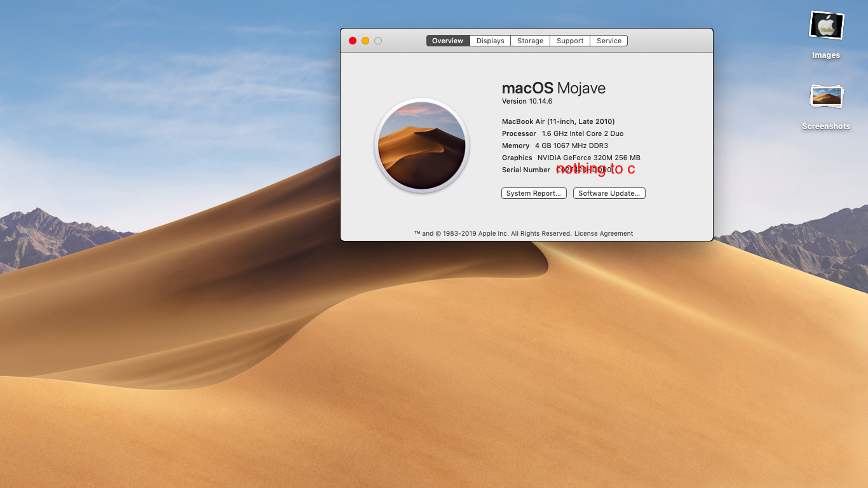
Task: Open the Service tab
Action: tap(609, 41)
